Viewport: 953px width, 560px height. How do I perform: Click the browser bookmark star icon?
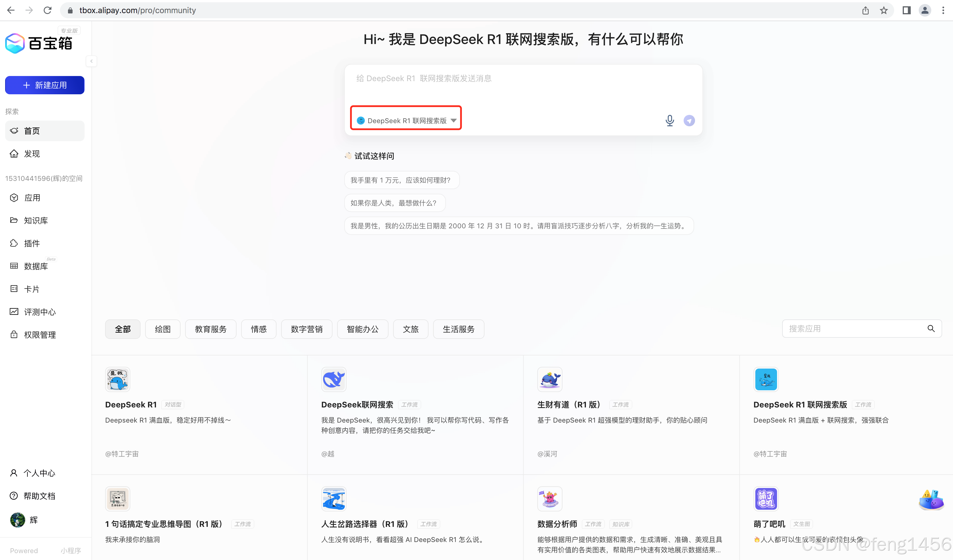[883, 10]
